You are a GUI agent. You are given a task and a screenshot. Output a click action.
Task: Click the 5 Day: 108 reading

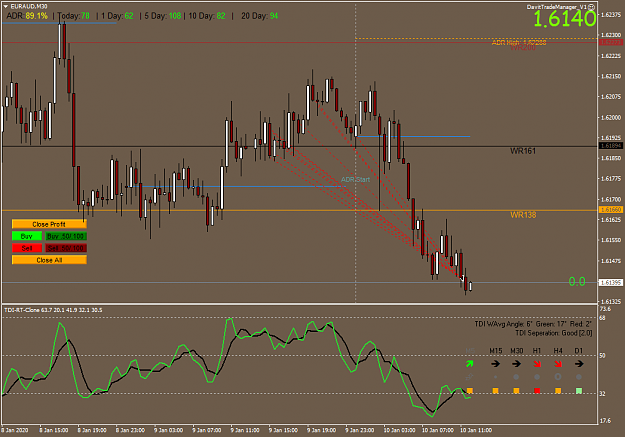click(x=163, y=16)
